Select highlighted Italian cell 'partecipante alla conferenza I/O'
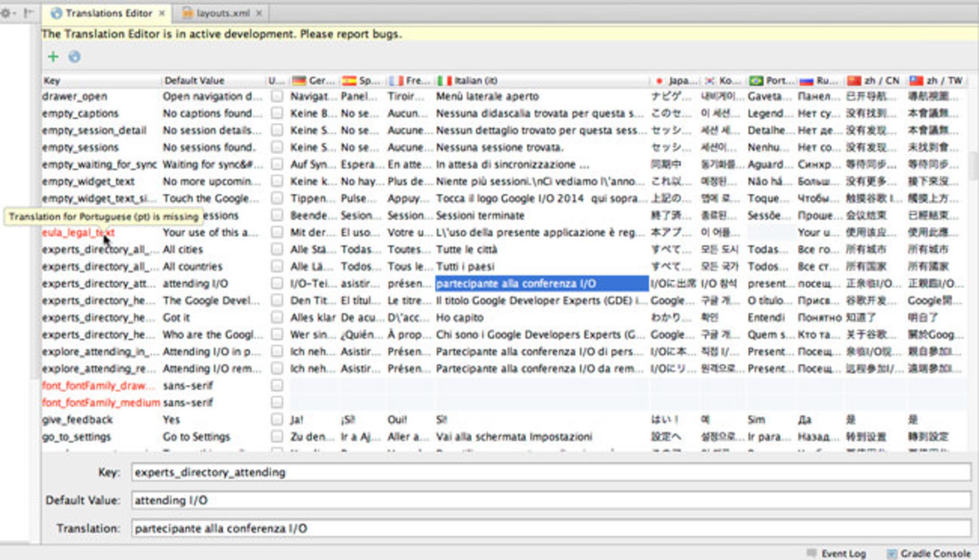The width and height of the screenshot is (979, 560). point(542,283)
